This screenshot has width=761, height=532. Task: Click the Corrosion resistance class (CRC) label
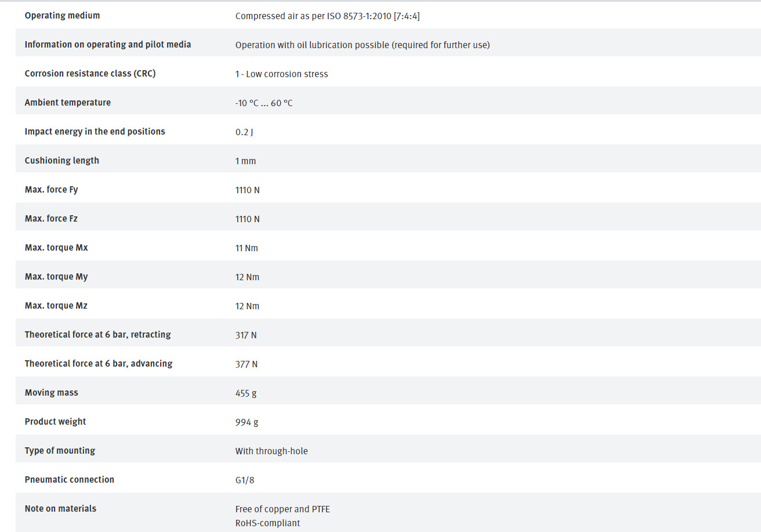coord(90,74)
